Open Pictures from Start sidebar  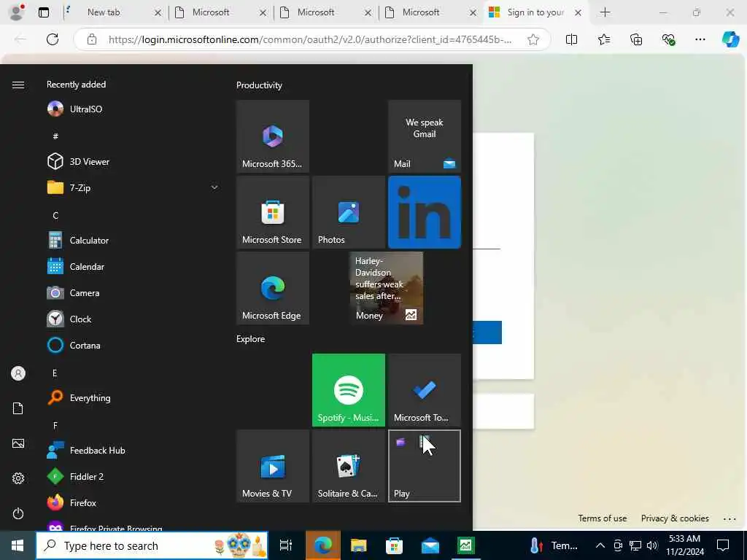pos(18,443)
